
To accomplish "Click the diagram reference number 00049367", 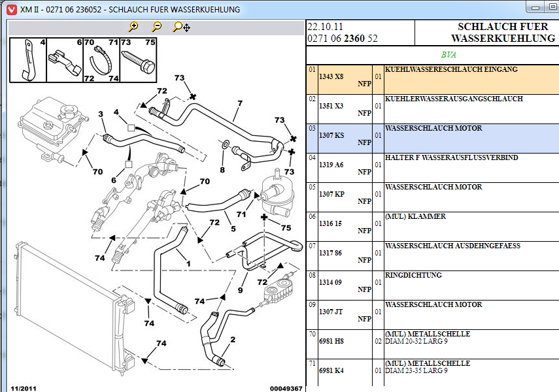I will click(x=286, y=389).
